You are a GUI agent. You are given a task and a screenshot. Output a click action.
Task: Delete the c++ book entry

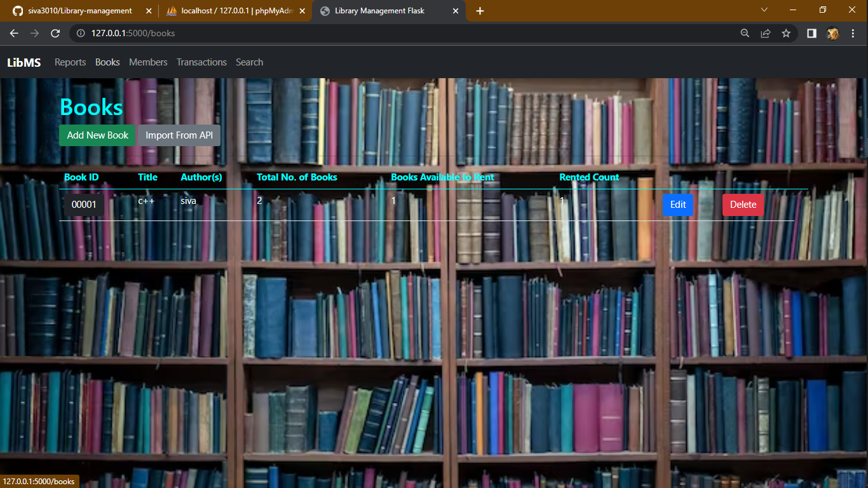(742, 205)
